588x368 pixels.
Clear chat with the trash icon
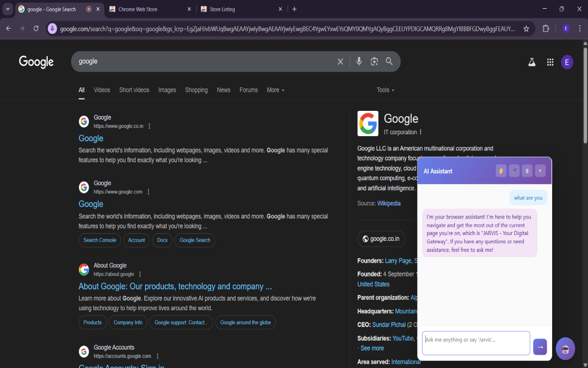click(x=527, y=171)
